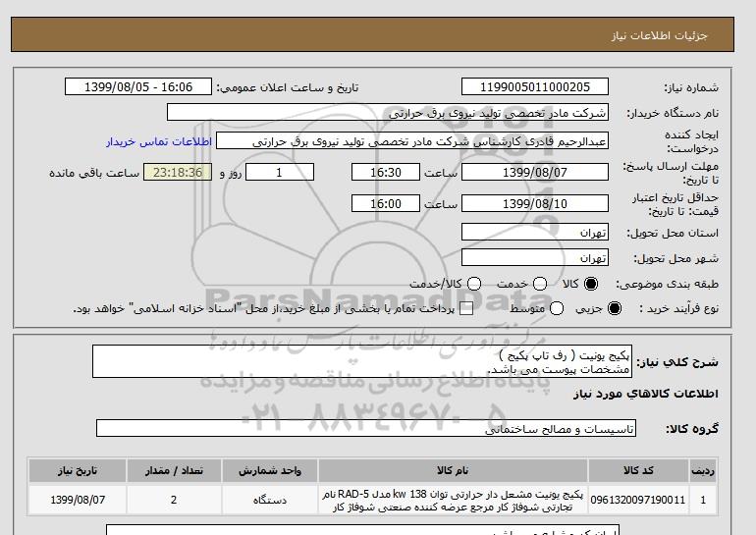Click the delivery province field تهران
The width and height of the screenshot is (756, 535).
pos(535,232)
